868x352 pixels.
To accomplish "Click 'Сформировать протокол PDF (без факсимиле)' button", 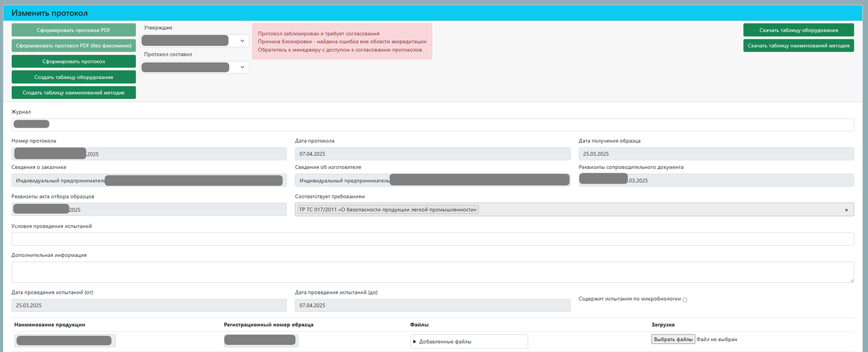I will 74,45.
